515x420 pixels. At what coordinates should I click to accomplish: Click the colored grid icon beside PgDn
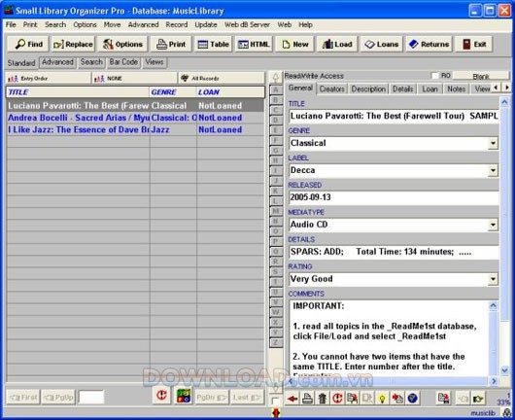pyautogui.click(x=184, y=396)
